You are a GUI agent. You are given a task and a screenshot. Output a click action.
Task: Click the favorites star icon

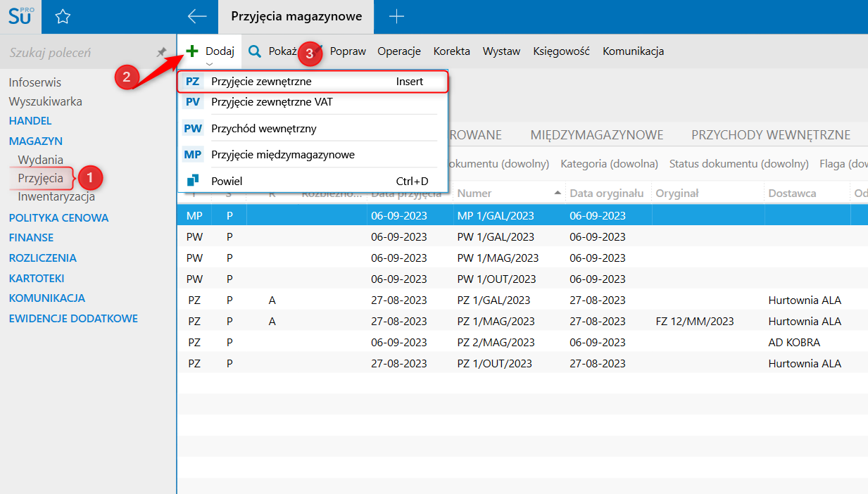point(63,17)
